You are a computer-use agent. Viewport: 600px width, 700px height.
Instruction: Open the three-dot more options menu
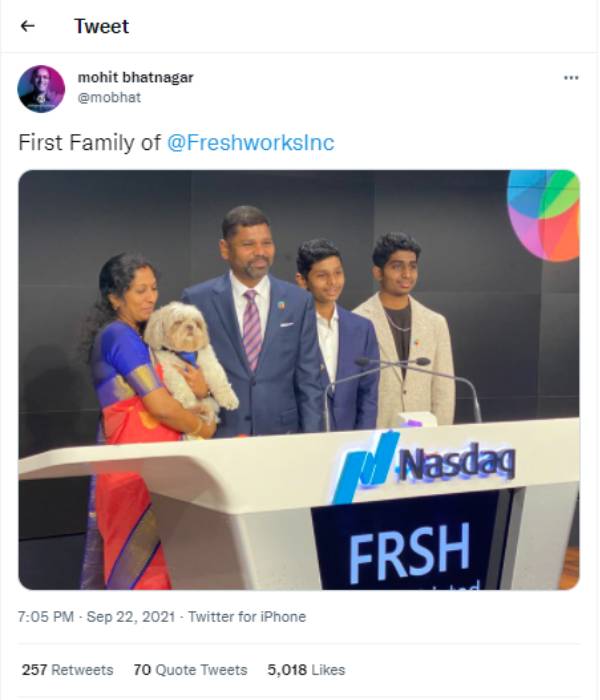pos(571,78)
